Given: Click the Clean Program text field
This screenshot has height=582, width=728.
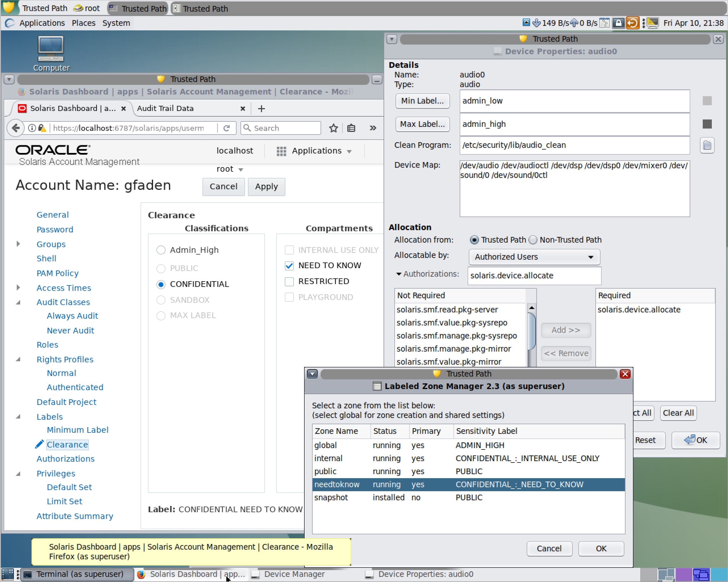Looking at the screenshot, I should 574,145.
